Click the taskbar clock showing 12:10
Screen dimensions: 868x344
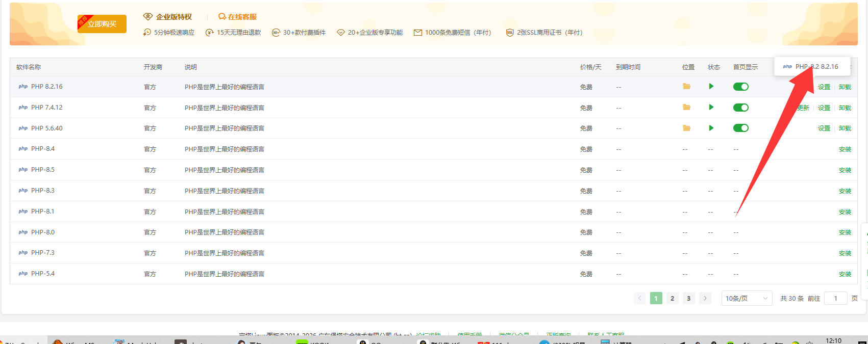tap(833, 340)
